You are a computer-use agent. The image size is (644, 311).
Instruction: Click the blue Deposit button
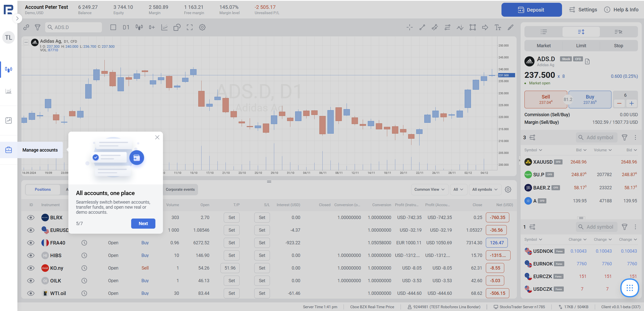[x=531, y=10]
